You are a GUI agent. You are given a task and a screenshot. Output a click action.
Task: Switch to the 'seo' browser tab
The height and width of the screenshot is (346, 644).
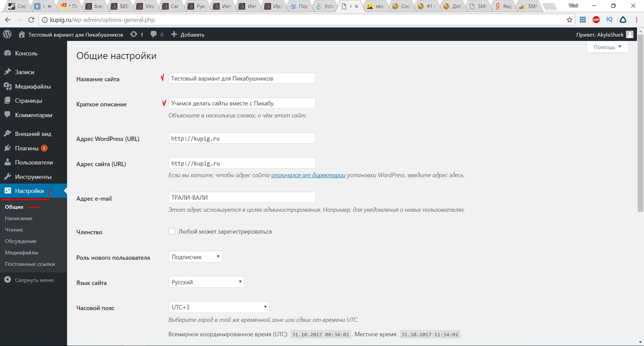[x=375, y=6]
